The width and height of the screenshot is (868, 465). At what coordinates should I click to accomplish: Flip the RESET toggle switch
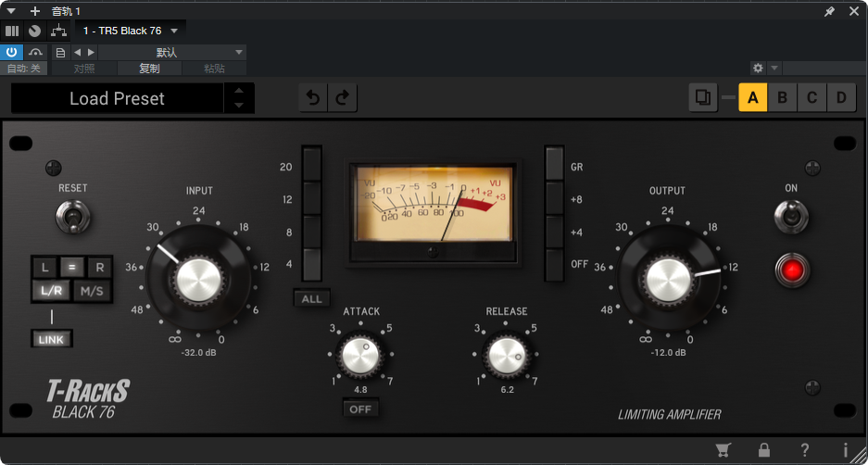(72, 217)
